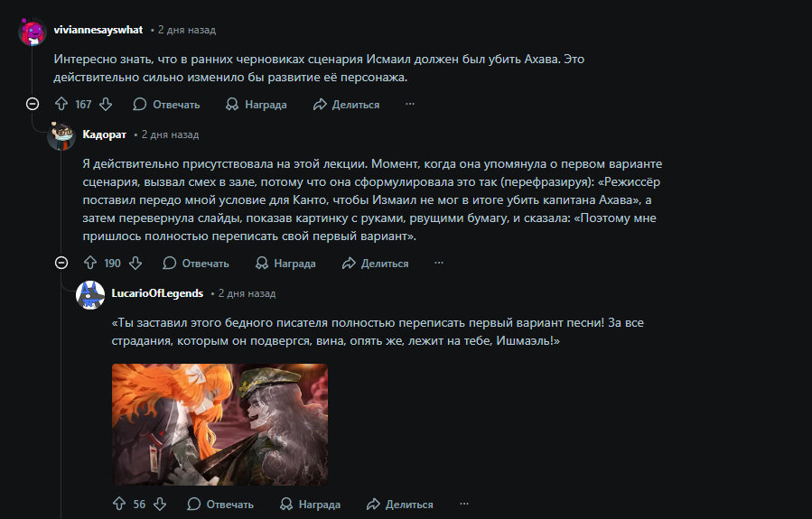Downvote the viviannesayswhat comment
Image resolution: width=812 pixels, height=519 pixels.
pyautogui.click(x=106, y=105)
